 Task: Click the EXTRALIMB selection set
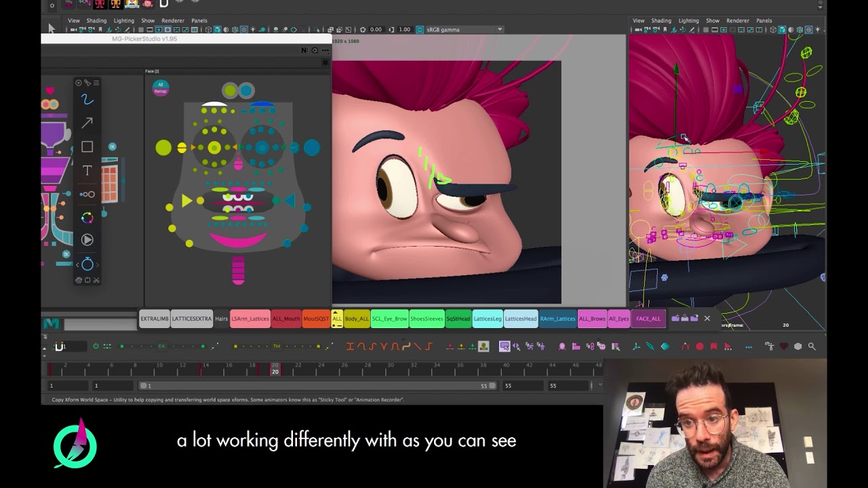pyautogui.click(x=155, y=319)
